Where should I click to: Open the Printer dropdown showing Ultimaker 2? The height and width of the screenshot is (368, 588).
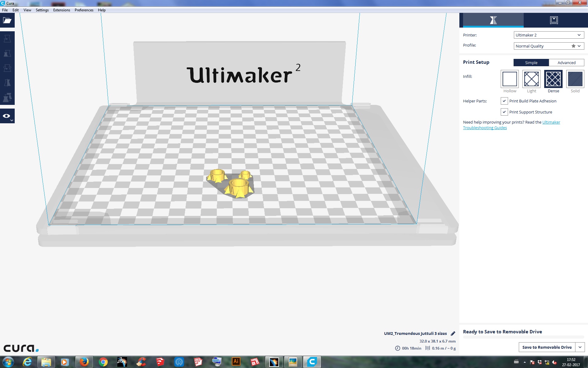point(549,35)
